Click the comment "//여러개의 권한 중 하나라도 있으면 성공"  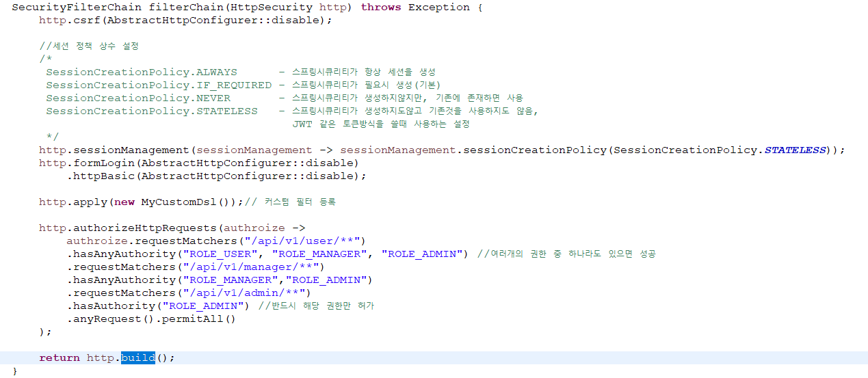[566, 254]
